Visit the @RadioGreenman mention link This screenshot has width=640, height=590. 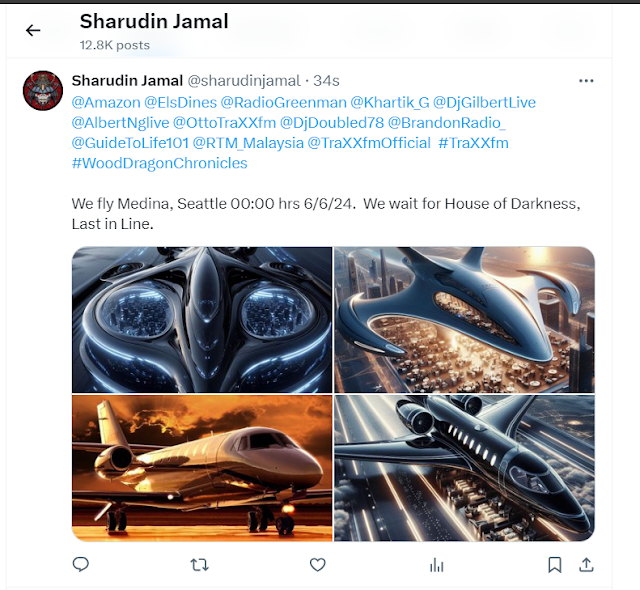tap(284, 102)
